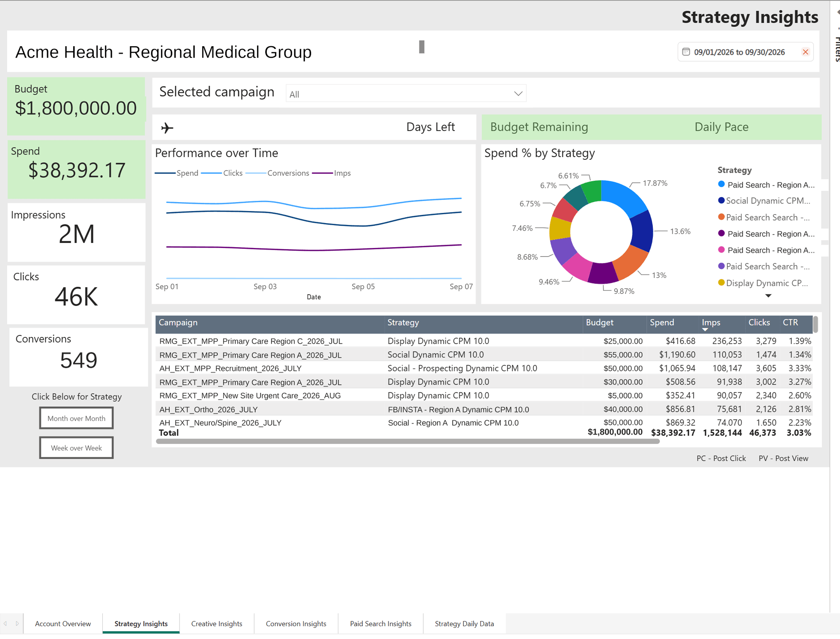The width and height of the screenshot is (840, 639).
Task: Select AH_EXT_Ortho_2026_JULY campaign row
Action: 484,409
